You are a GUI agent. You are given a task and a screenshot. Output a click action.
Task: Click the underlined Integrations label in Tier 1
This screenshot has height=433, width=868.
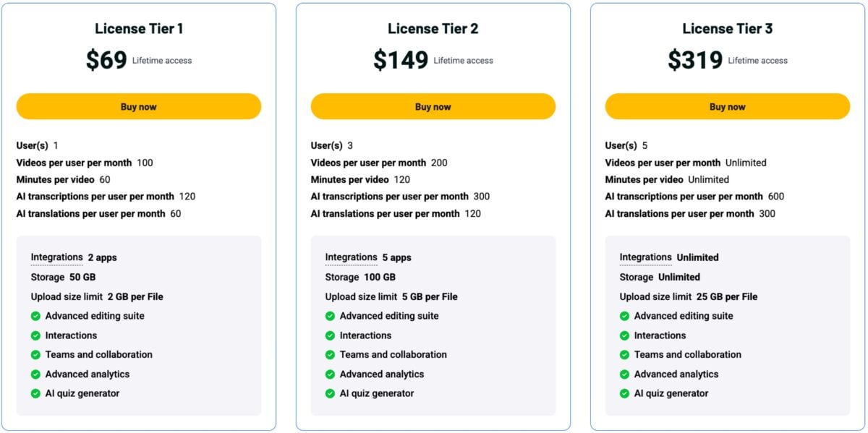pos(57,257)
